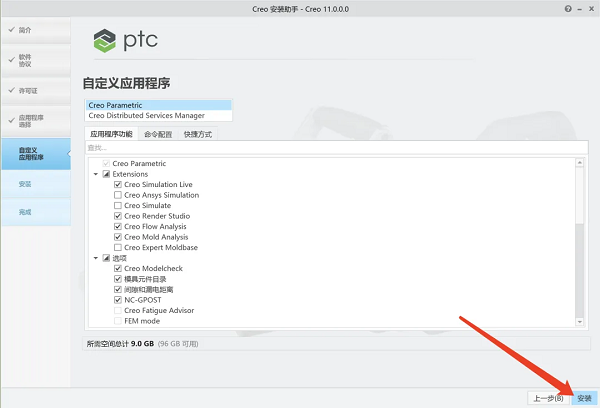Image resolution: width=600 pixels, height=408 pixels.
Task: Click feature list scrollbar up arrow
Action: point(580,163)
